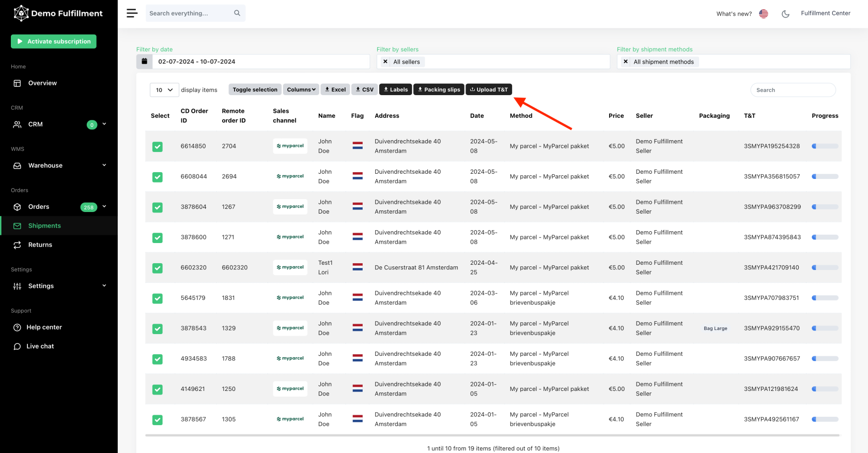Click progress bar for order 3878567
The image size is (868, 453).
coord(825,419)
